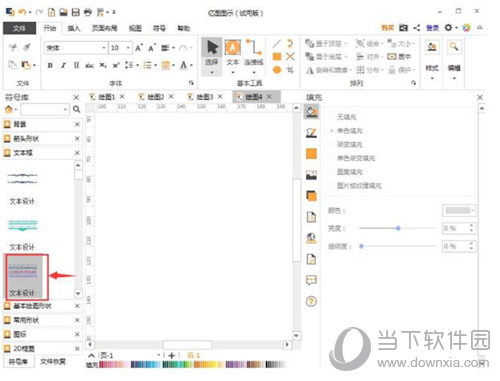Open the Layers icon in right sidebar
The width and height of the screenshot is (500, 381).
311,196
